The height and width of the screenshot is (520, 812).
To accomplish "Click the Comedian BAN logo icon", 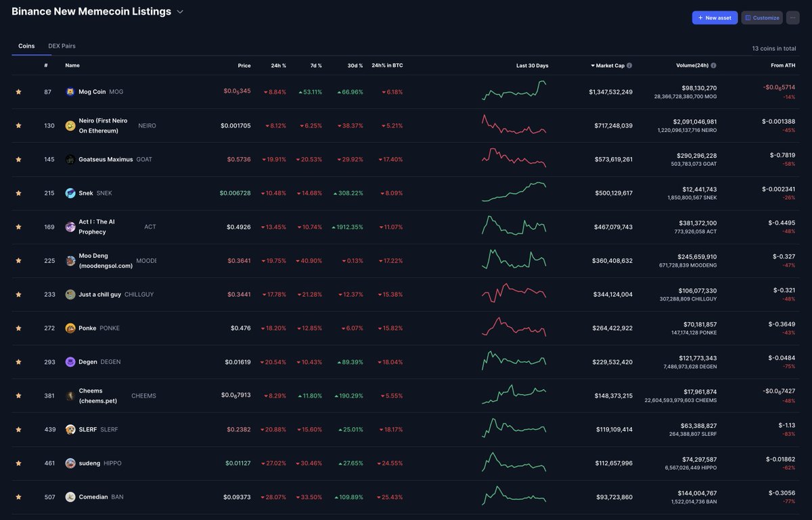I will point(70,497).
